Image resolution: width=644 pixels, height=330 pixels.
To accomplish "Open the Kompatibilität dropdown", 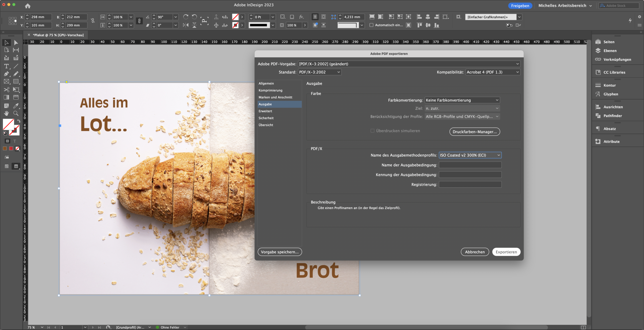I will click(x=493, y=72).
